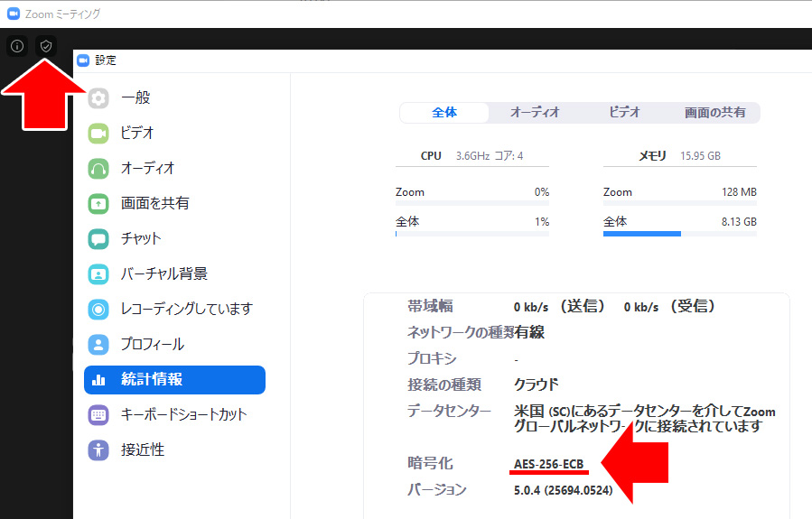Click the Zoom logo in title bar
The image size is (812, 519).
pyautogui.click(x=14, y=14)
